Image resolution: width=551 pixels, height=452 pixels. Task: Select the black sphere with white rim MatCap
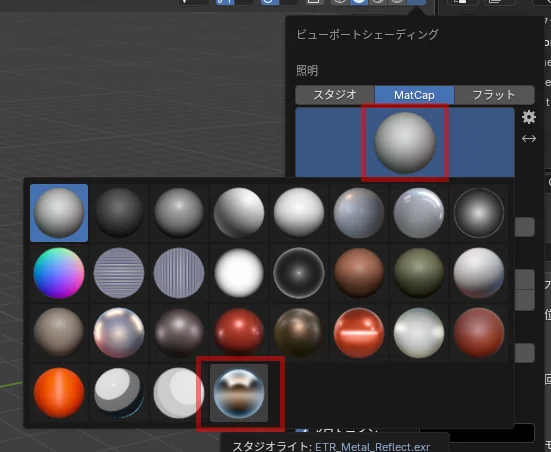pyautogui.click(x=299, y=273)
